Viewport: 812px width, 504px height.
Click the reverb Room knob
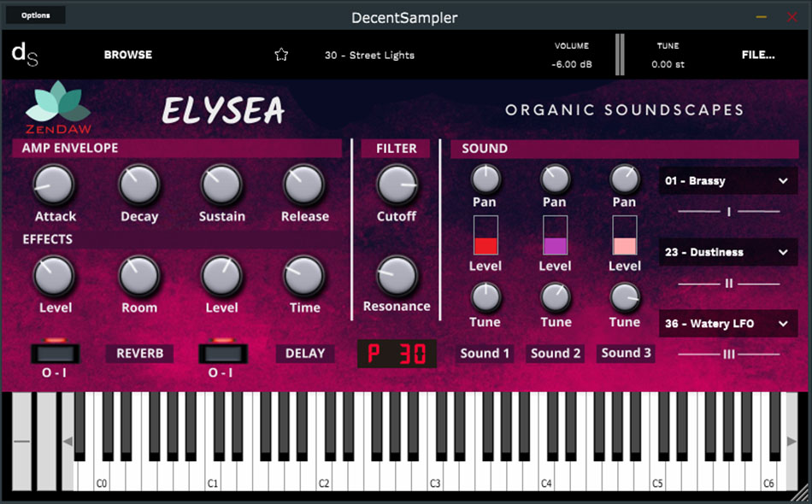click(x=138, y=276)
